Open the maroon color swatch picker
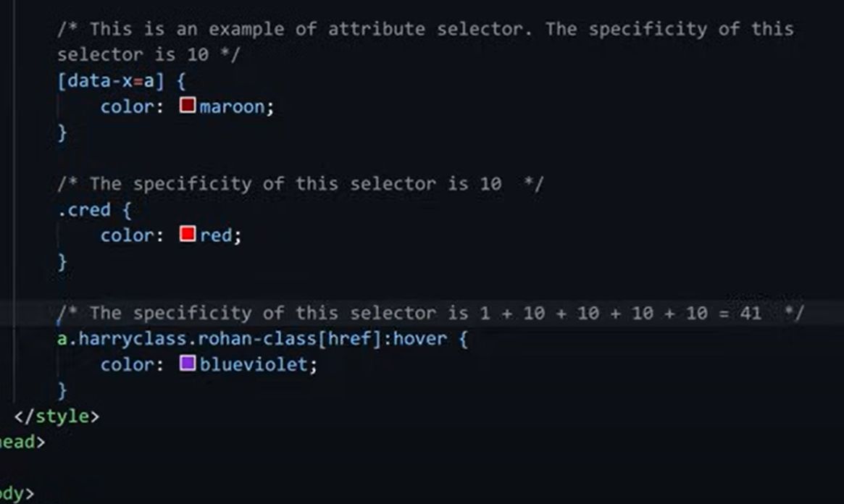844x504 pixels. 188,105
